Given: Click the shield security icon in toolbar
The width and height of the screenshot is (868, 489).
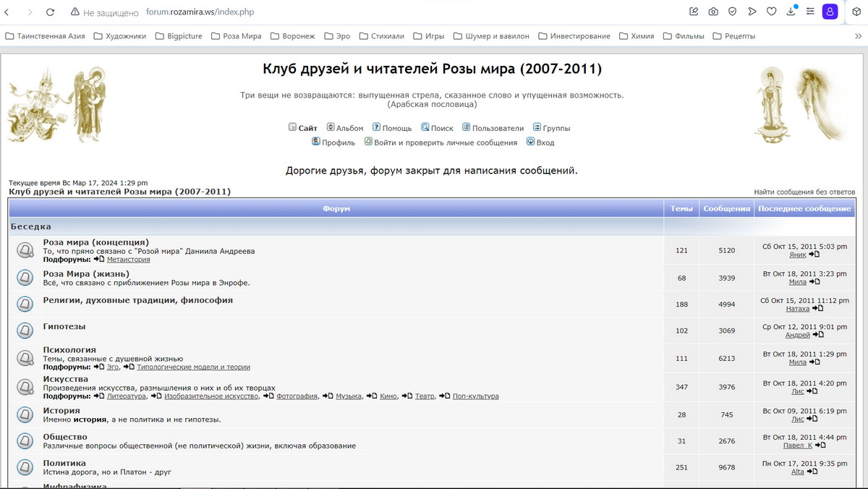Looking at the screenshot, I should point(733,12).
